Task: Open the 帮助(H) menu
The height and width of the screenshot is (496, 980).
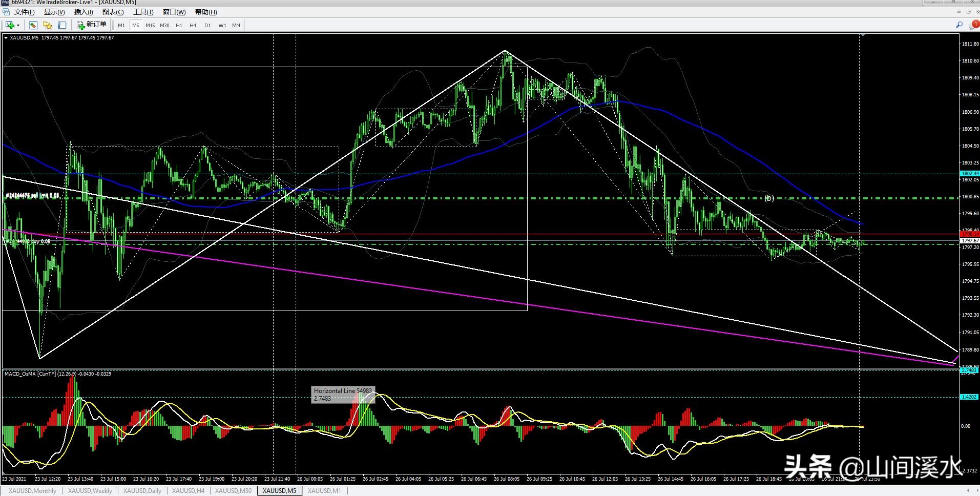Action: [206, 12]
